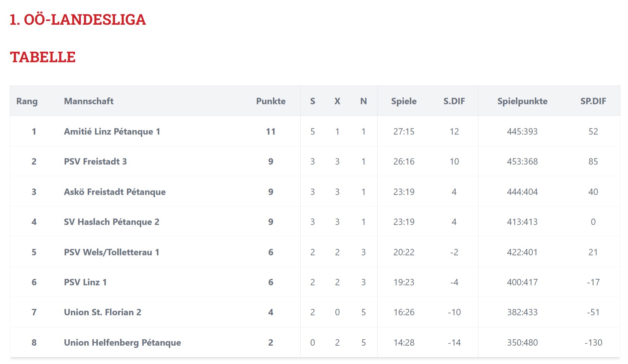Screen dimensions: 628x364
Task: Select the Punkte column header
Action: pos(271,101)
